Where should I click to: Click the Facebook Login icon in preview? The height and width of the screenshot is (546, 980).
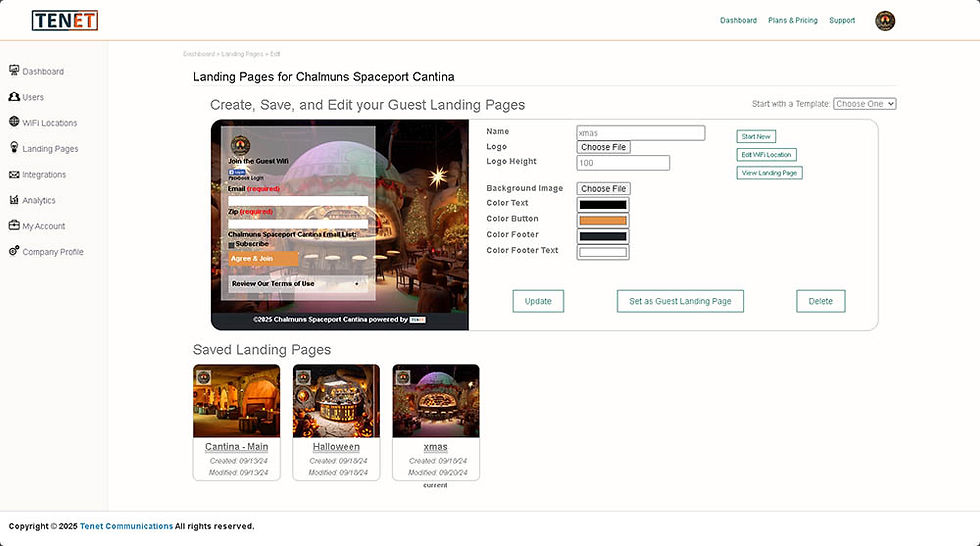point(236,172)
